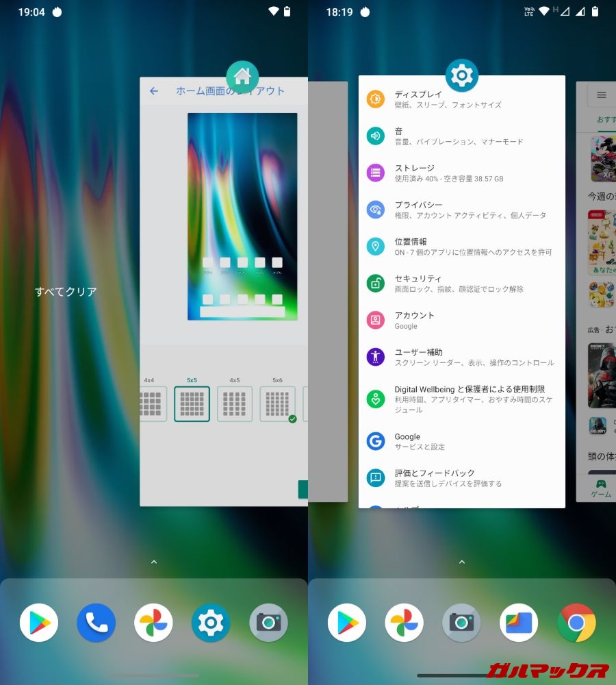
Task: Open プライバシー privacy settings entry
Action: [x=462, y=210]
